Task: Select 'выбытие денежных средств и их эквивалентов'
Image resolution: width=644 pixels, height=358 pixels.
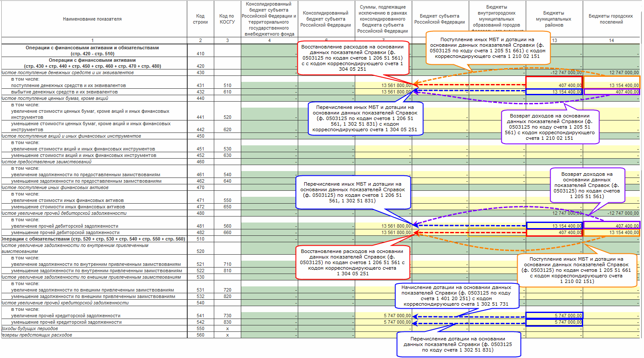Action: [x=64, y=92]
